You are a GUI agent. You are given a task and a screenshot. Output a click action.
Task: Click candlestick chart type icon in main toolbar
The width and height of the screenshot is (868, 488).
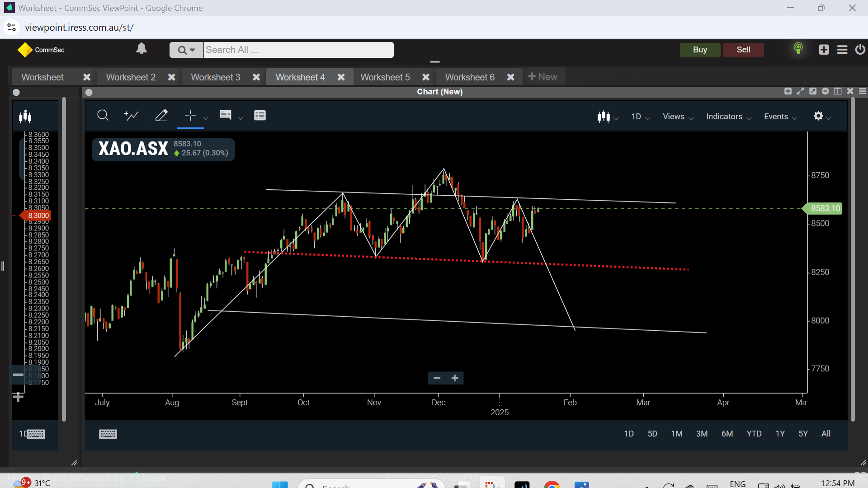click(x=604, y=116)
